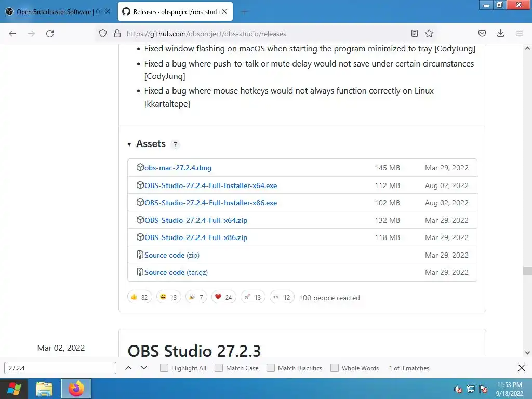Open the Action Center flag tray icon
The width and height of the screenshot is (532, 399).
(483, 389)
